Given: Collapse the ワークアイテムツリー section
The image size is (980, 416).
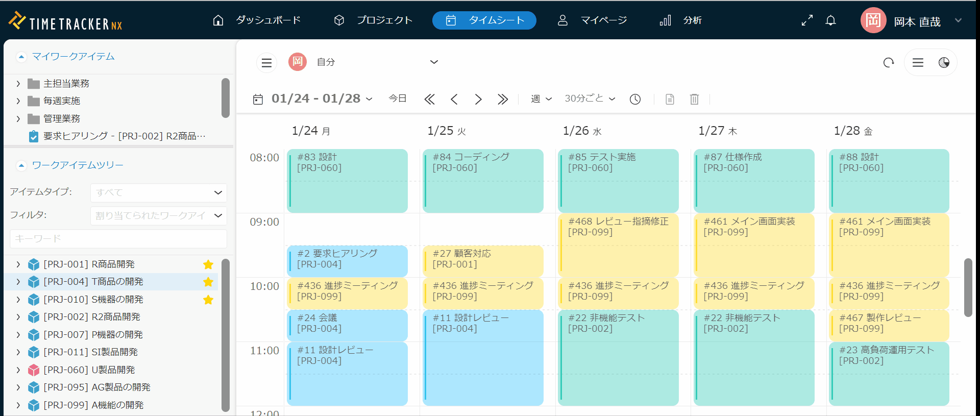Looking at the screenshot, I should (x=21, y=165).
